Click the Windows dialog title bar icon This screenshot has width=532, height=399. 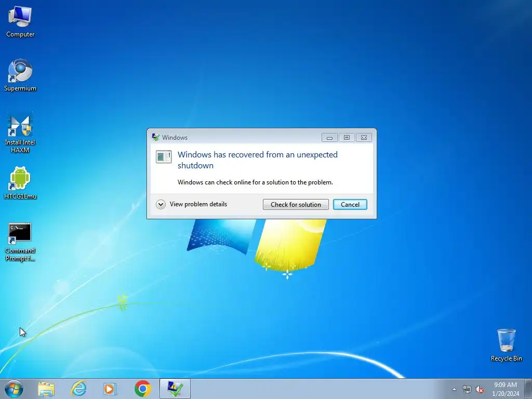point(155,137)
